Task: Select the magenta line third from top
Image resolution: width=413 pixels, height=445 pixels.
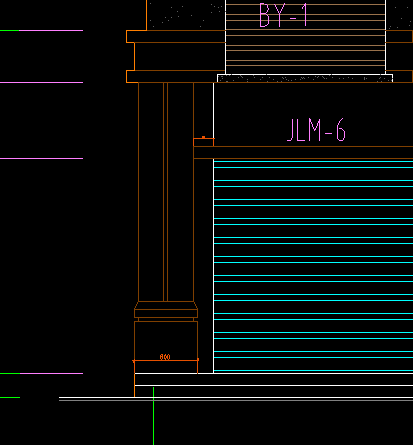Action: [x=41, y=158]
